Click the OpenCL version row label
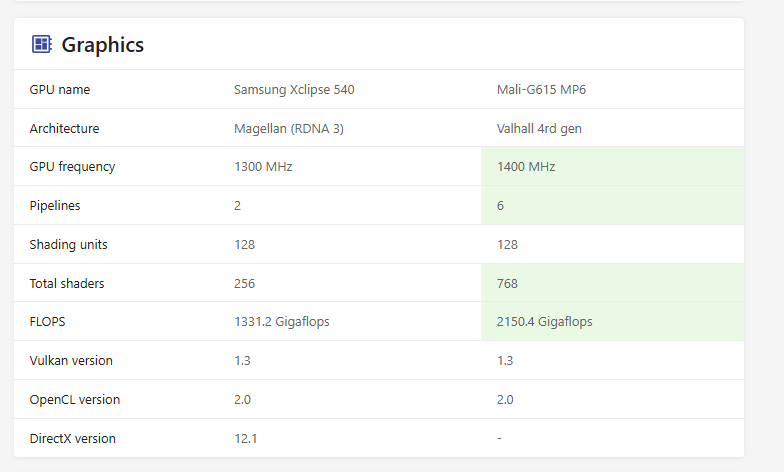Image resolution: width=784 pixels, height=472 pixels. 75,400
